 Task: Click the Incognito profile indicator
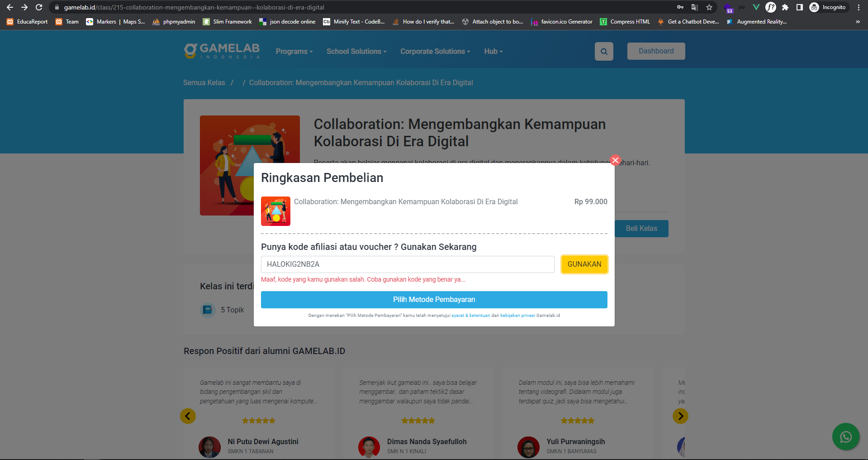coord(828,7)
